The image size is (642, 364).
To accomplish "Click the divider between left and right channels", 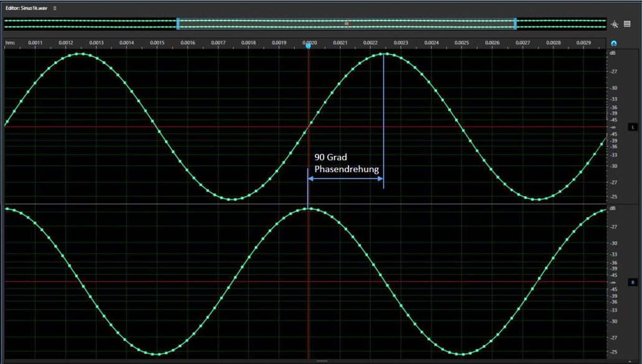I will click(x=305, y=204).
